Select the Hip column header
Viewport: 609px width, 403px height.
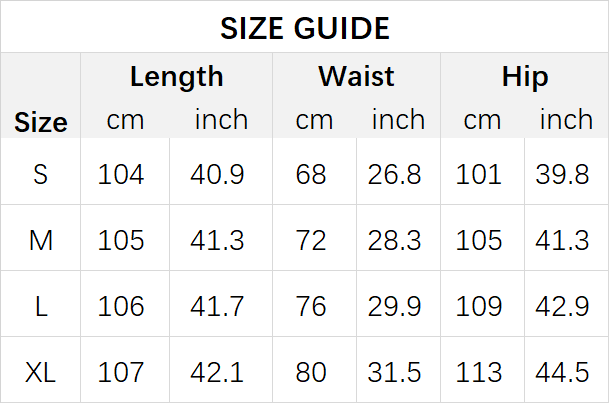525,77
